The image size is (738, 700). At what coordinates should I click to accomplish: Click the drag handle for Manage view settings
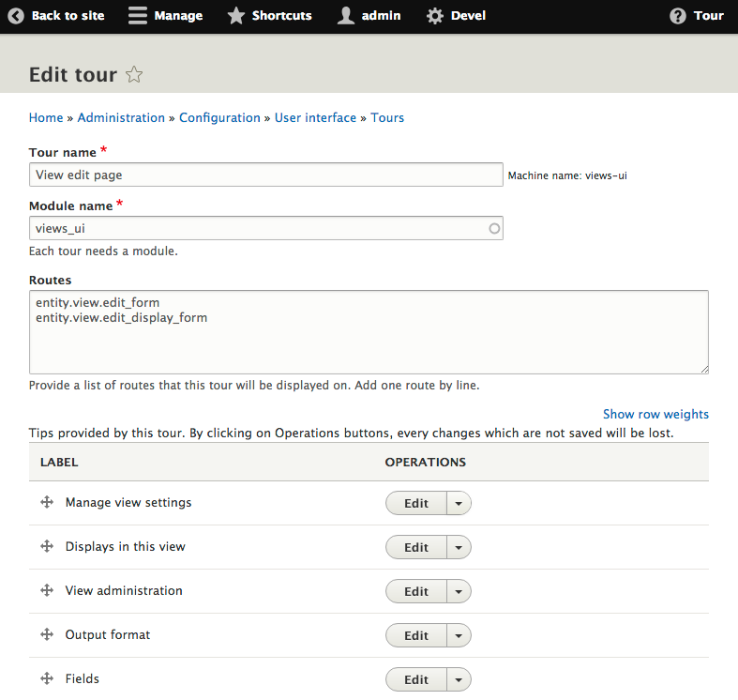tap(47, 502)
